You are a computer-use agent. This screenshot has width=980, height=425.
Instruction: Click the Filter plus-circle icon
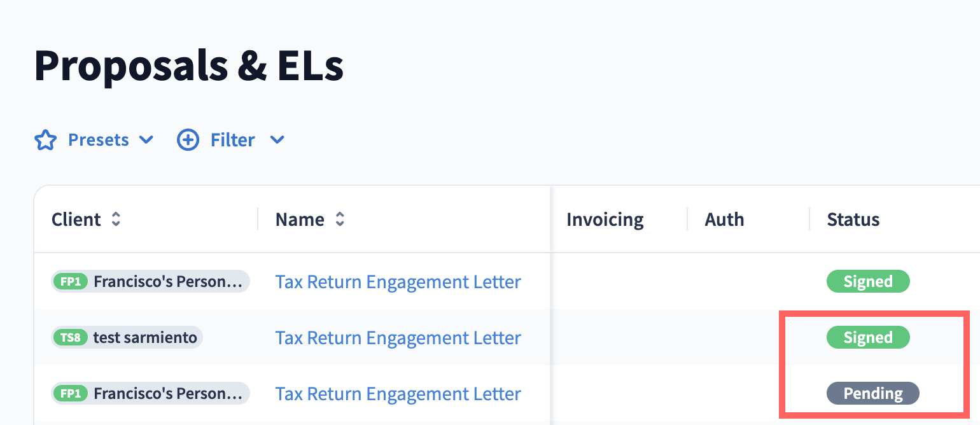pos(188,140)
